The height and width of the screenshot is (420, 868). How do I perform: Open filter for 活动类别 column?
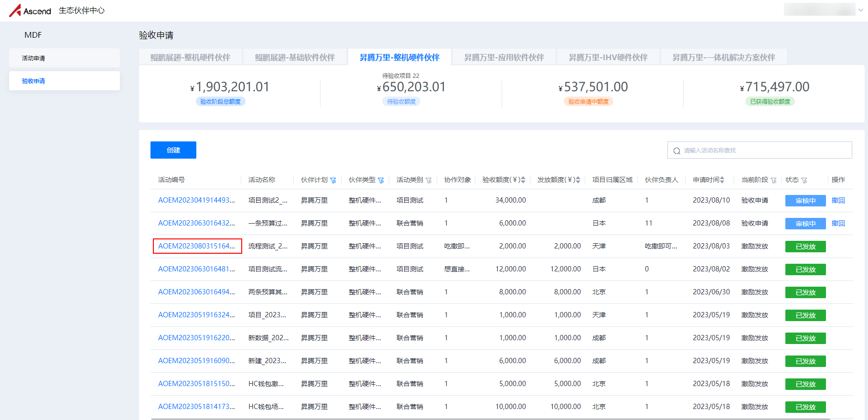tap(429, 180)
